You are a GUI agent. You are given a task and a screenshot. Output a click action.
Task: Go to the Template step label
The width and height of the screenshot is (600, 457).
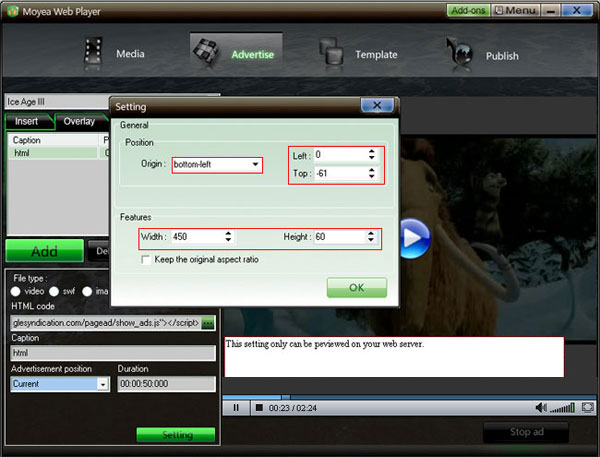point(376,55)
